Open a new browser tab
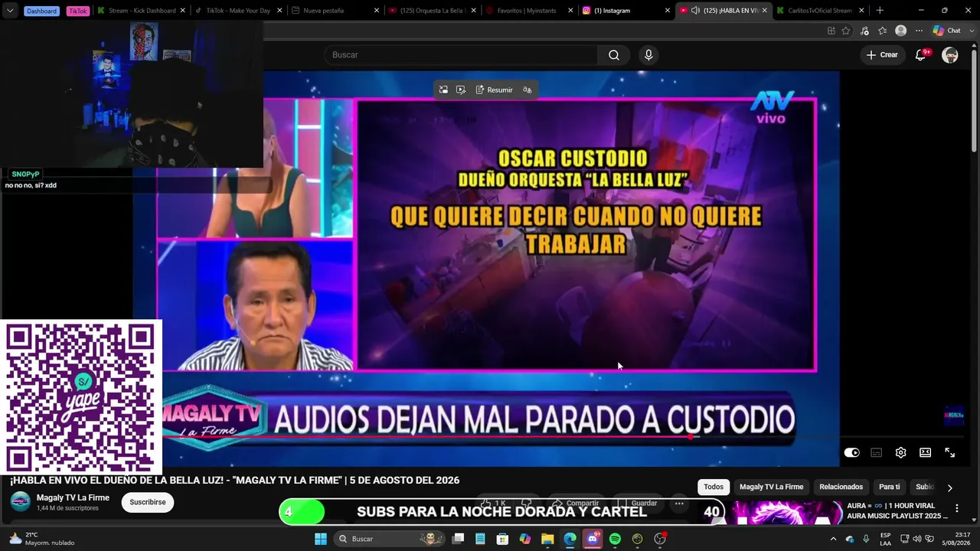Viewport: 980px width, 551px height. (880, 11)
